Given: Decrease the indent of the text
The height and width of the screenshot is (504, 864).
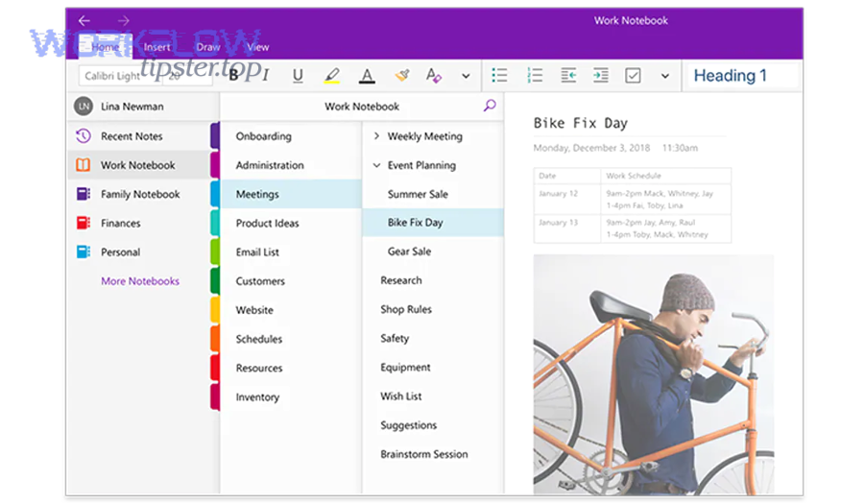Looking at the screenshot, I should point(568,76).
